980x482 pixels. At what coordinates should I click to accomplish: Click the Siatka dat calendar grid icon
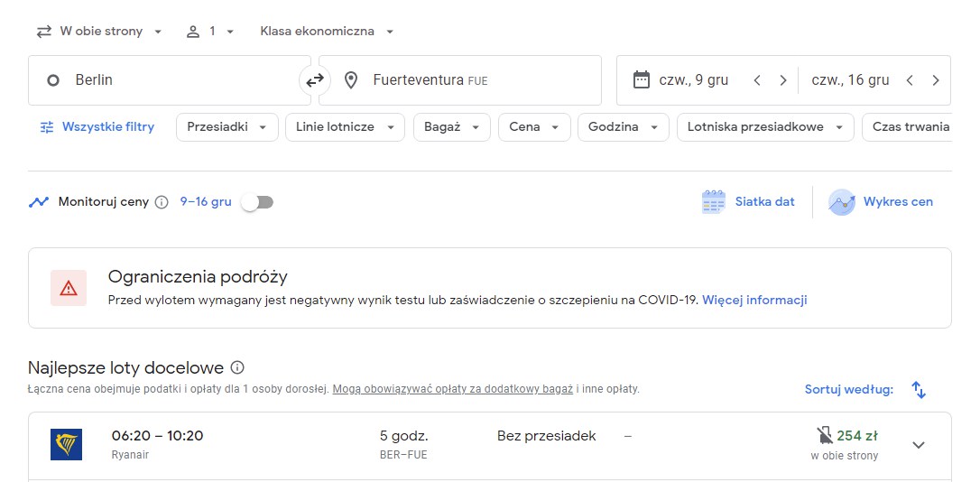pyautogui.click(x=713, y=202)
